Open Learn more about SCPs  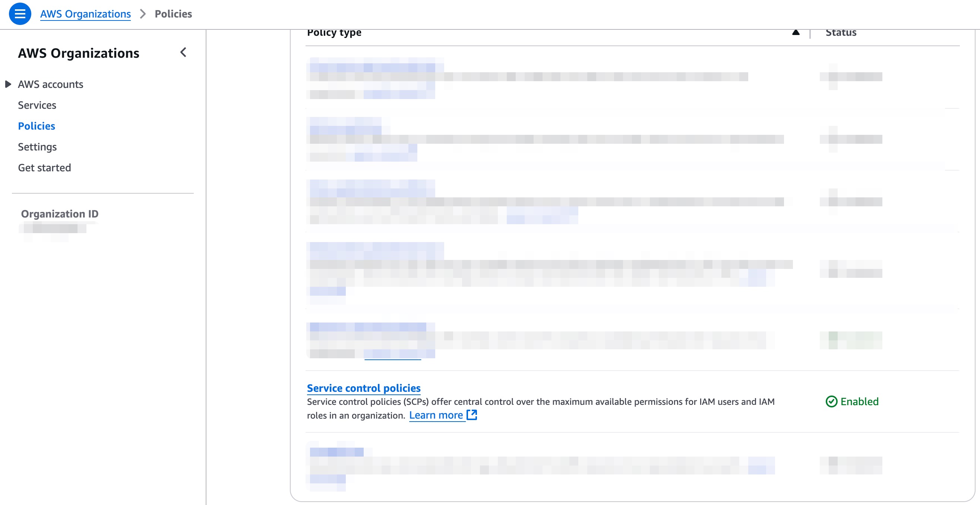click(436, 415)
